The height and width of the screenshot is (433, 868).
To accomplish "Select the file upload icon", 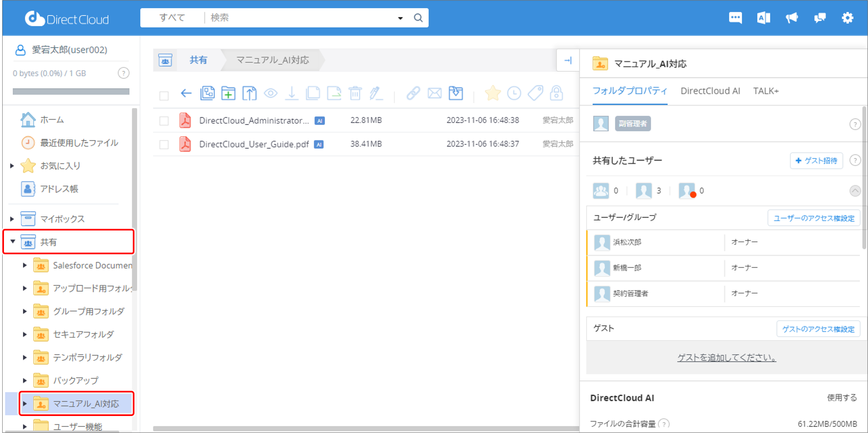I will click(249, 93).
